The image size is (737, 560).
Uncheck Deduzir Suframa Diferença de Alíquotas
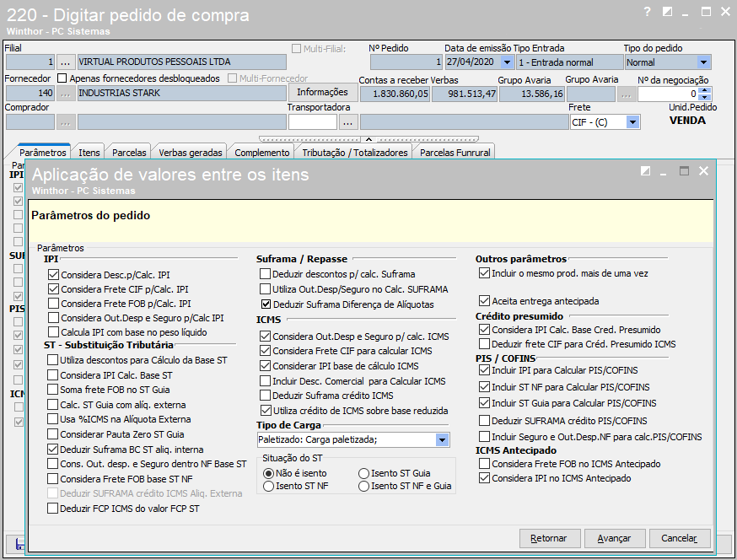265,304
